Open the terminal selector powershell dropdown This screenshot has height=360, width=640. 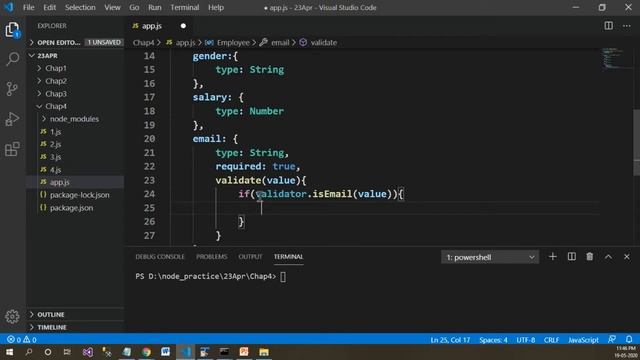click(x=490, y=257)
